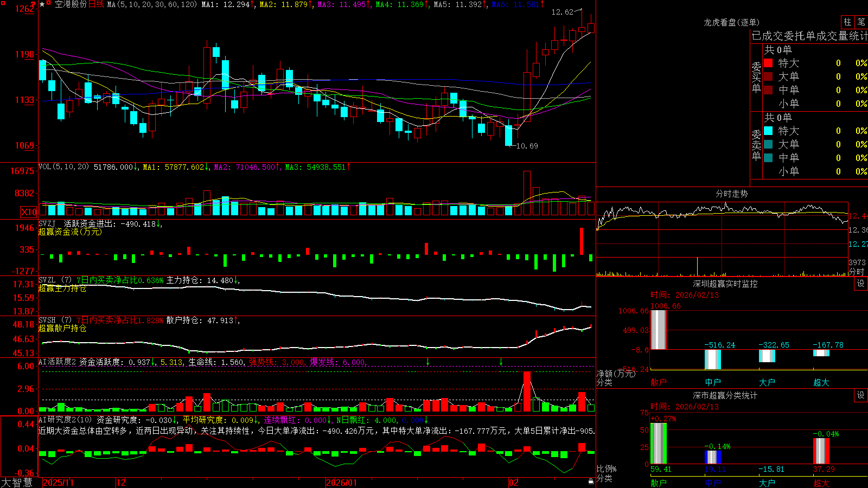Image resolution: width=868 pixels, height=488 pixels.
Task: Click the 12.62 high price label on the chart
Action: [x=562, y=12]
